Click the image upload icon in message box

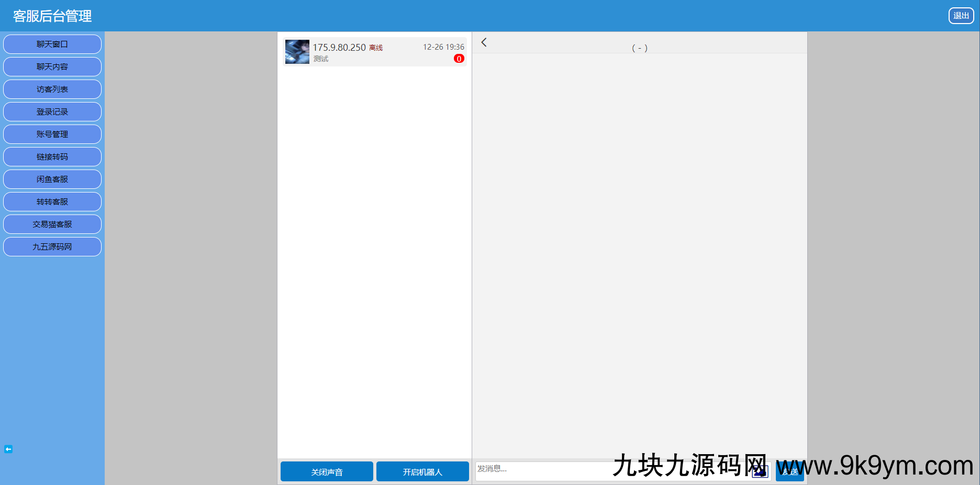tap(760, 471)
